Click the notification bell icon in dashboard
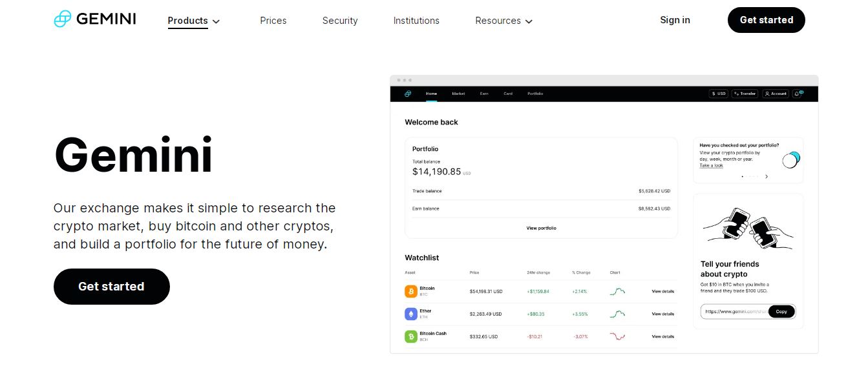 pyautogui.click(x=798, y=94)
